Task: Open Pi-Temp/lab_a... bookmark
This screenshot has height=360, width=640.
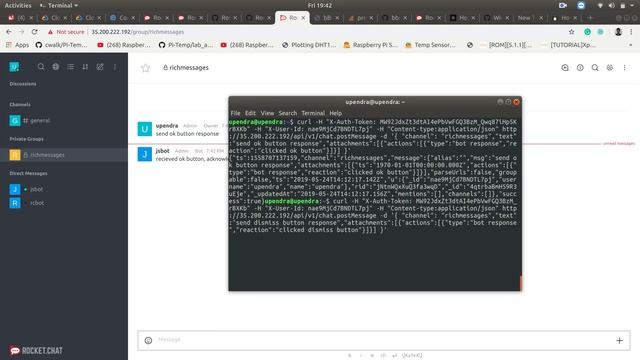Action: coord(186,45)
